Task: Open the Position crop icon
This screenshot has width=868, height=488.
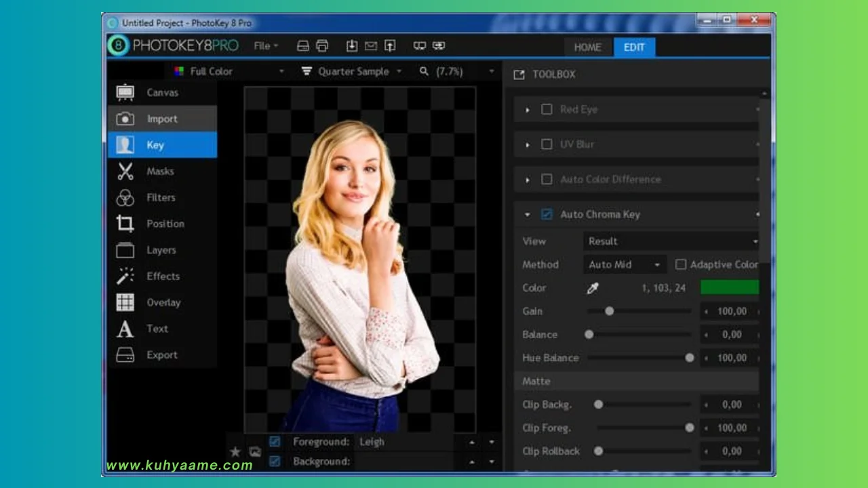Action: coord(125,224)
